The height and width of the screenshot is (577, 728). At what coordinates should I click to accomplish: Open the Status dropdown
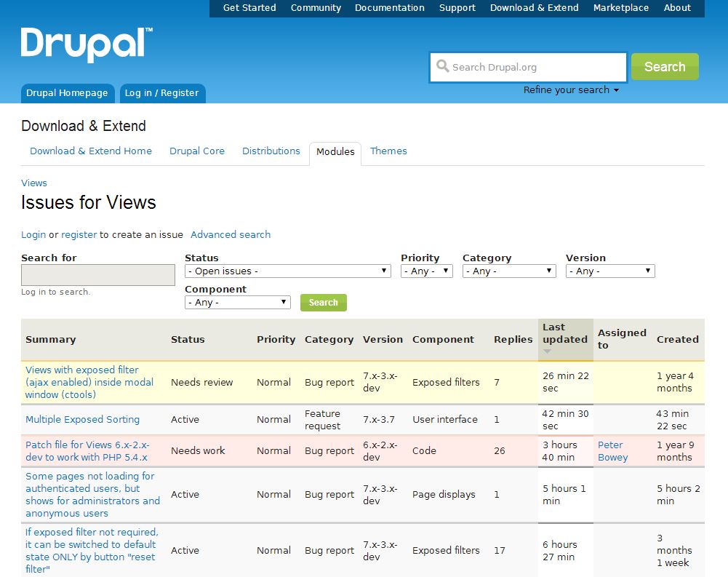click(x=288, y=271)
